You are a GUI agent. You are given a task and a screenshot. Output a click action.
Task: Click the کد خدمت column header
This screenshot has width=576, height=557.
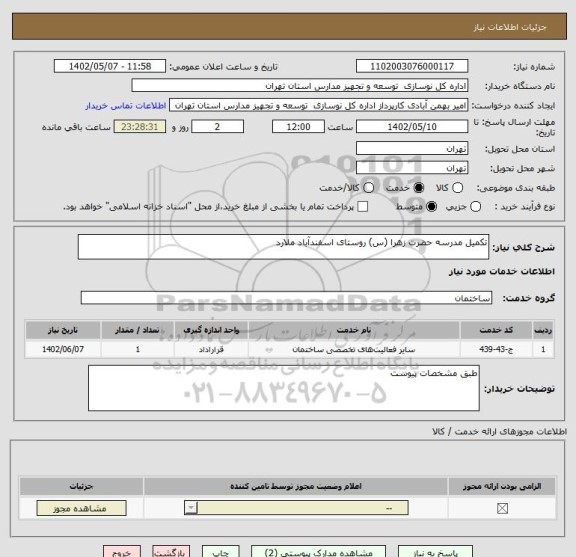tap(496, 330)
